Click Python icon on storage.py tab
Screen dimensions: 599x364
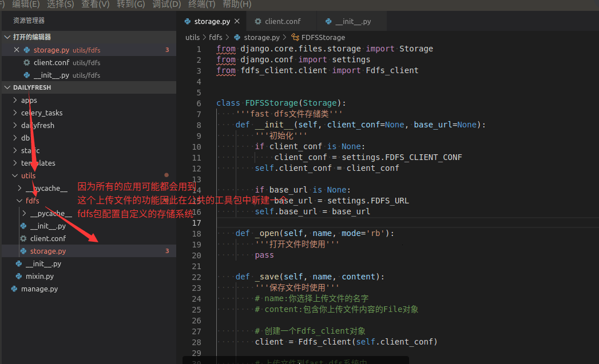tap(188, 21)
